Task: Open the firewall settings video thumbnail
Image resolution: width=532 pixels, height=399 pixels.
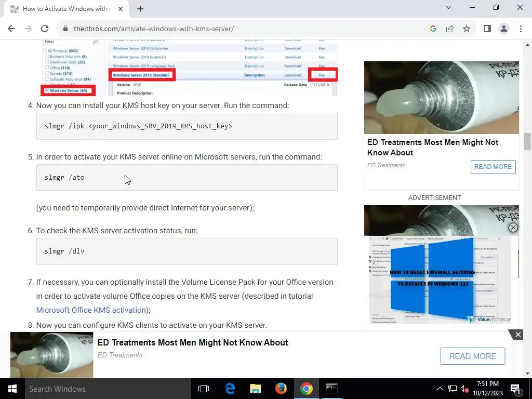Action: coord(440,280)
